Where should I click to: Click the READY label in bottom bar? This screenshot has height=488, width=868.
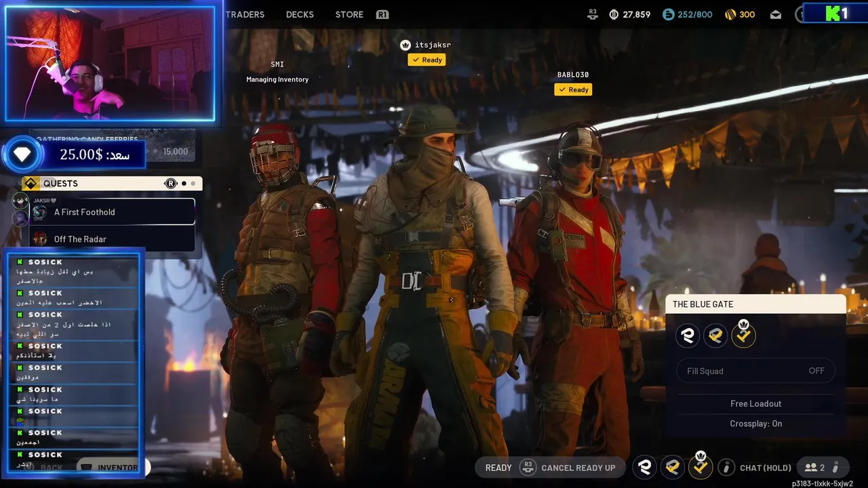click(498, 468)
